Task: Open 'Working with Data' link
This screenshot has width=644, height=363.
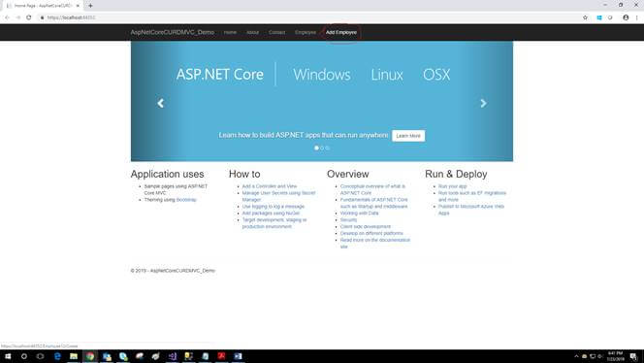Action: coord(360,213)
